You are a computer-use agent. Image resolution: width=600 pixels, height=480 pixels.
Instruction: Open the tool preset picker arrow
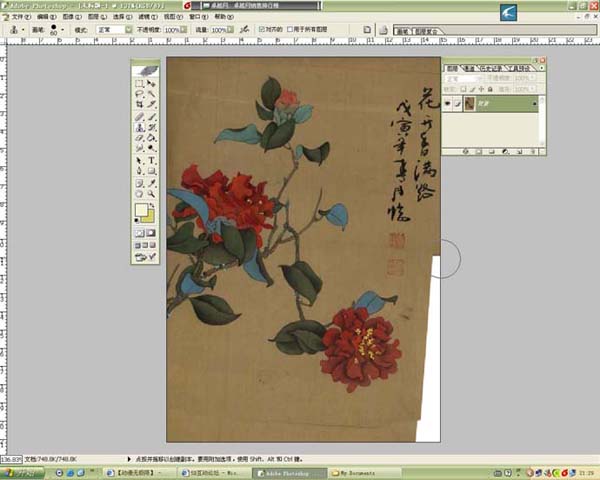(23, 30)
